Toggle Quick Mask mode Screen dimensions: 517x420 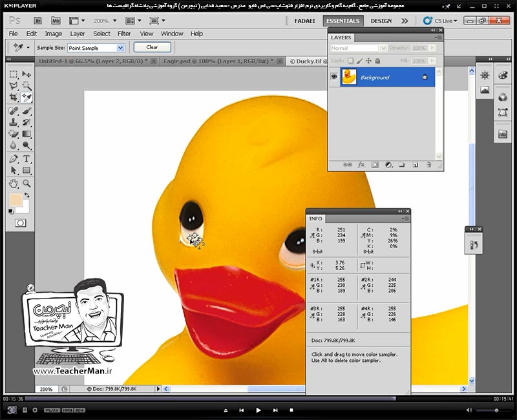[21, 223]
